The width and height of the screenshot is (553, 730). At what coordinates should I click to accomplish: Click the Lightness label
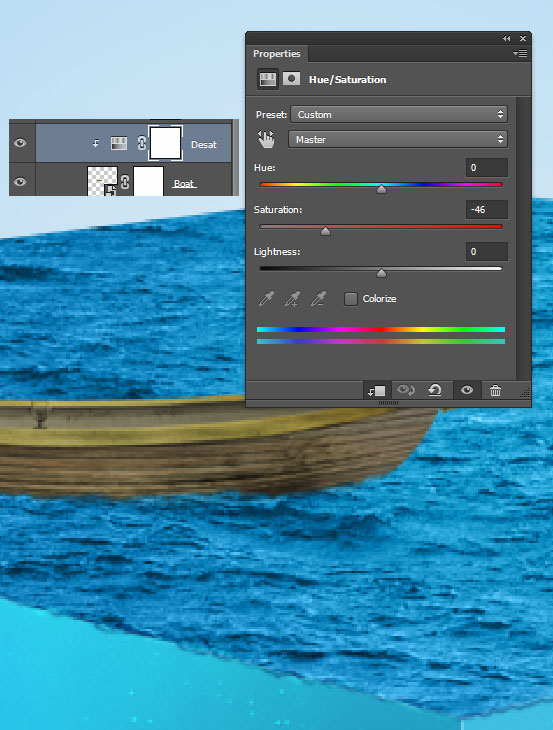tap(277, 252)
